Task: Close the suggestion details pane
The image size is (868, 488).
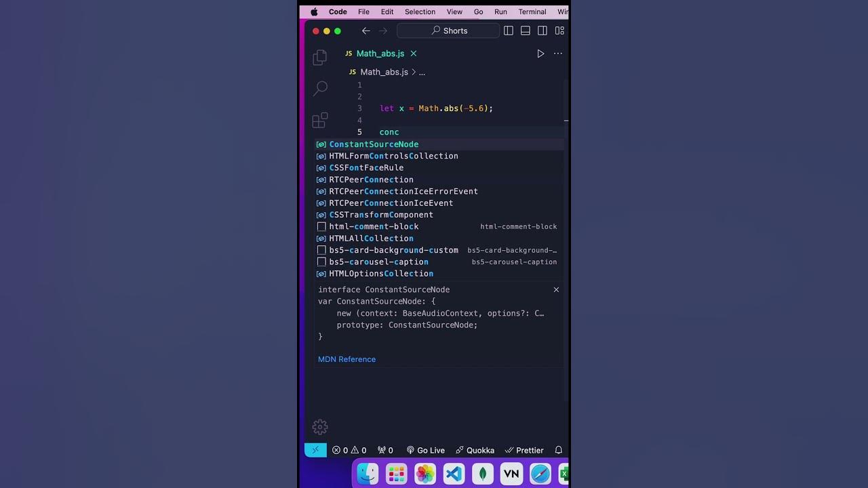Action: [x=556, y=289]
